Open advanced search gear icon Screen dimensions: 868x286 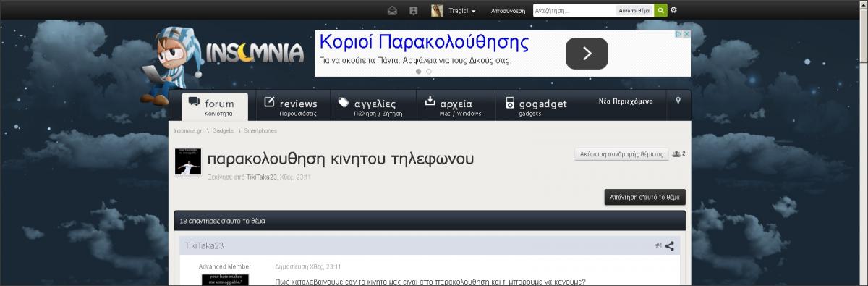[x=674, y=10]
